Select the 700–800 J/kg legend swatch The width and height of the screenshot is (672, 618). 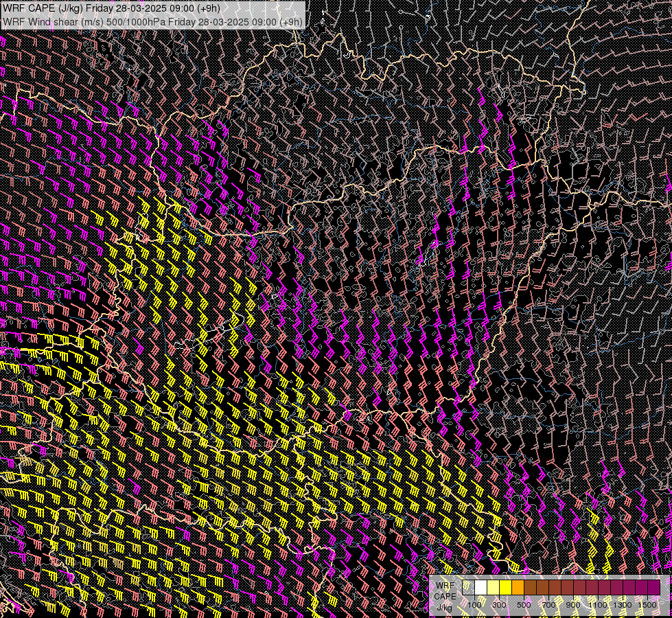coord(555,587)
